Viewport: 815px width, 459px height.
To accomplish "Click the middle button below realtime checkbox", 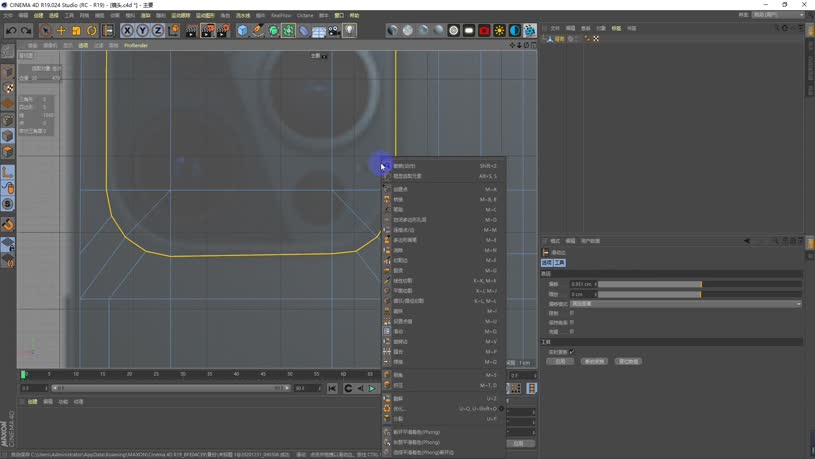I will coord(594,361).
